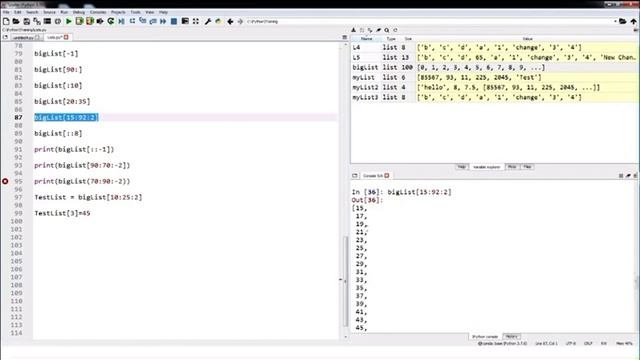Close the Lists.py editor tab
Screen dimensions: 640x360
click(66, 37)
